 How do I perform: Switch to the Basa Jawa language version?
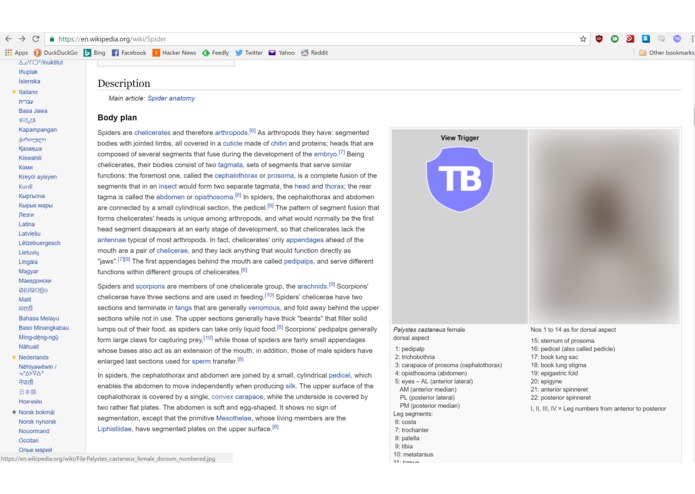[33, 111]
